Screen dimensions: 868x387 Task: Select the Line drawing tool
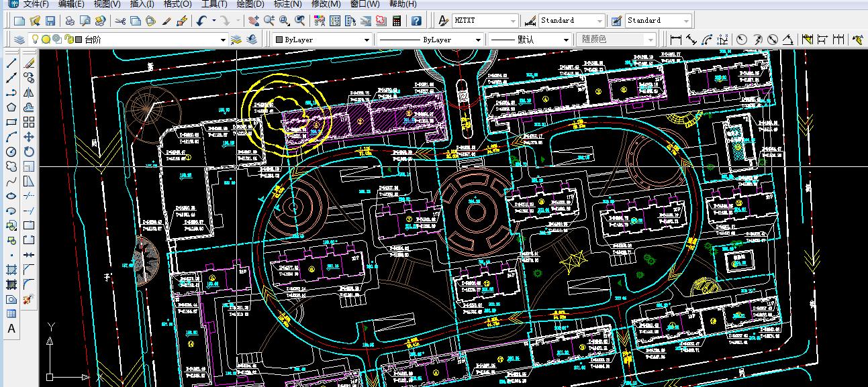click(11, 63)
